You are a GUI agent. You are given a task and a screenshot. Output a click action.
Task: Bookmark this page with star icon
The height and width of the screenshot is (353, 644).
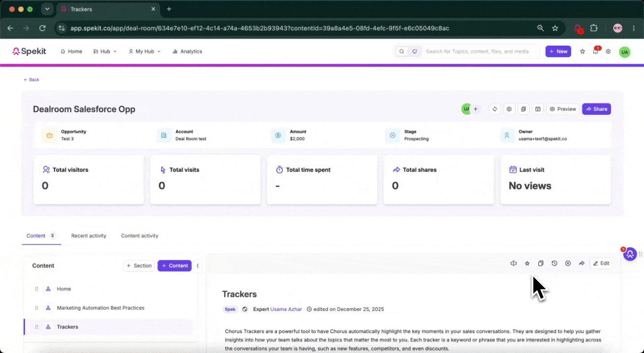pyautogui.click(x=555, y=28)
